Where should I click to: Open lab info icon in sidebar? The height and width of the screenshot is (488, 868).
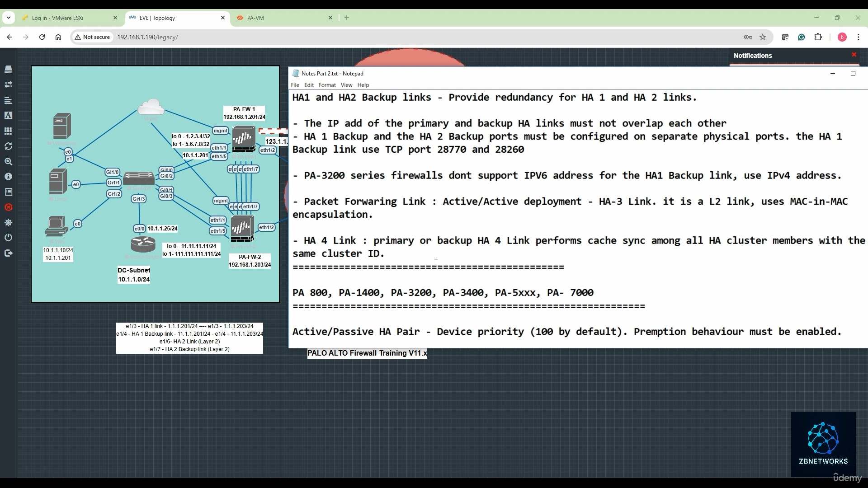(8, 177)
